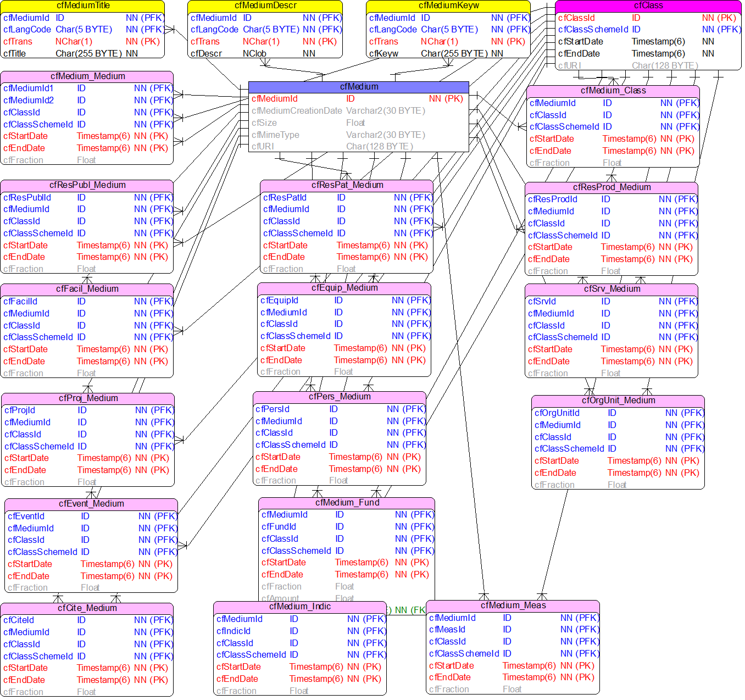The image size is (745, 700).
Task: Select the cfResPat_Medium table header
Action: tap(347, 185)
